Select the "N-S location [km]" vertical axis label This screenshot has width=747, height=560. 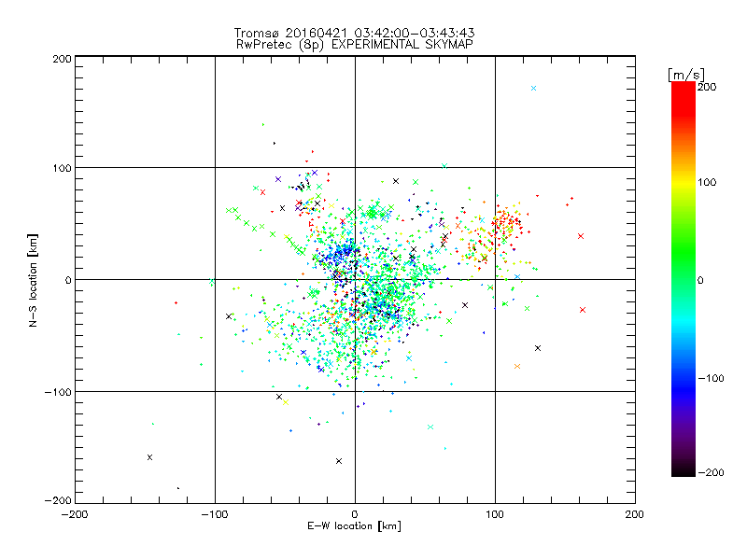[x=33, y=280]
